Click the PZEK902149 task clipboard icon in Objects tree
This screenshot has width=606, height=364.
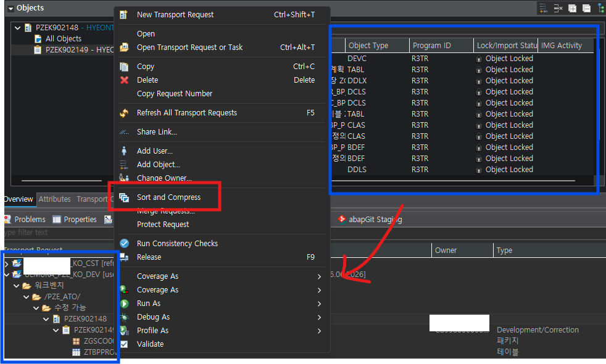tap(38, 50)
